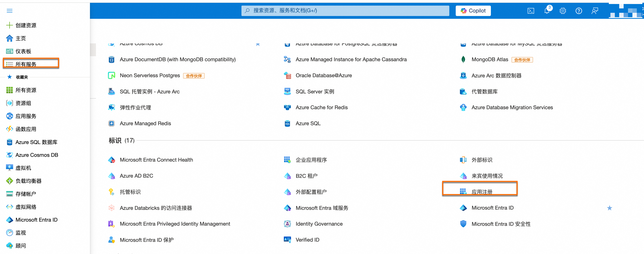Open Azure SQL 数据库 from favorites

click(x=36, y=142)
